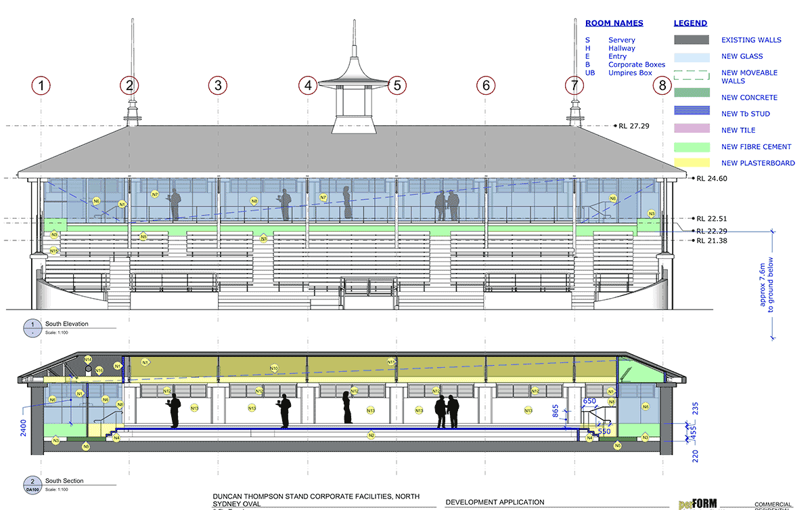Click the Commercial text in title block
812x510 pixels.
772,505
